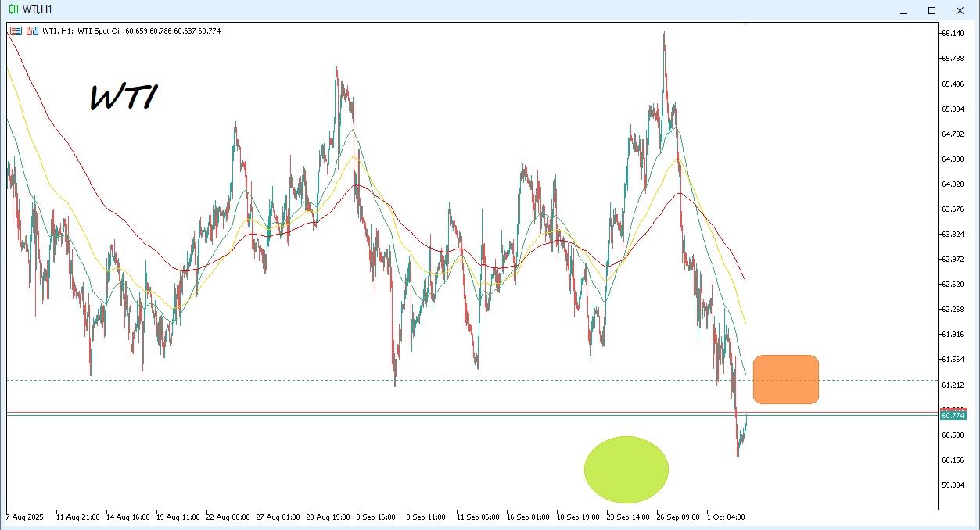Open the Depth of Market icon
The image size is (980, 530).
(32, 31)
